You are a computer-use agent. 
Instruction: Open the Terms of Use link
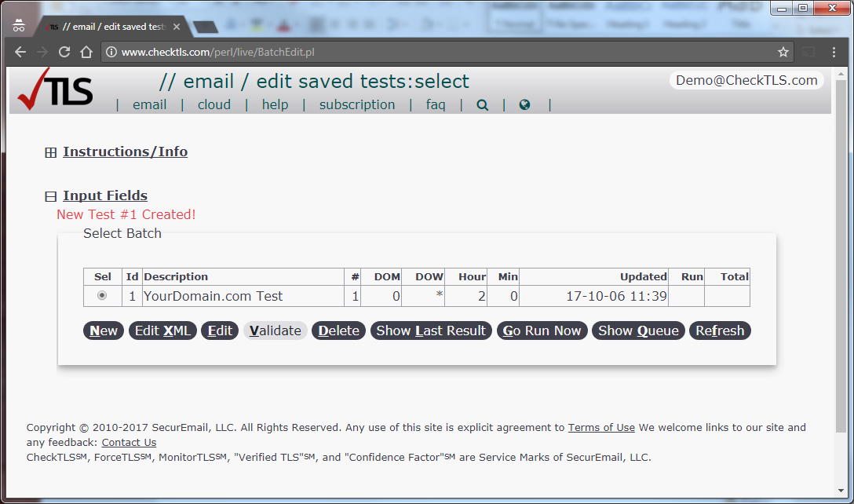point(601,428)
